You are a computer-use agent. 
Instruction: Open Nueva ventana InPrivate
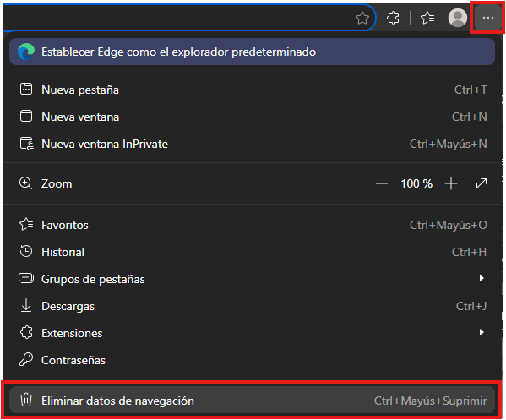[x=252, y=144]
